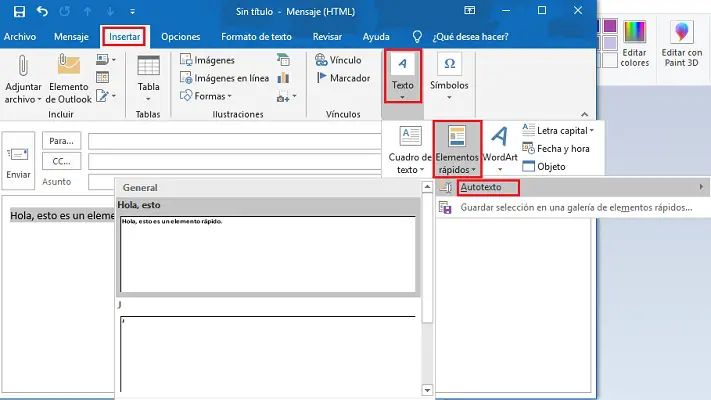Click the Redo icon in title bar
The width and height of the screenshot is (711, 400).
click(x=64, y=11)
